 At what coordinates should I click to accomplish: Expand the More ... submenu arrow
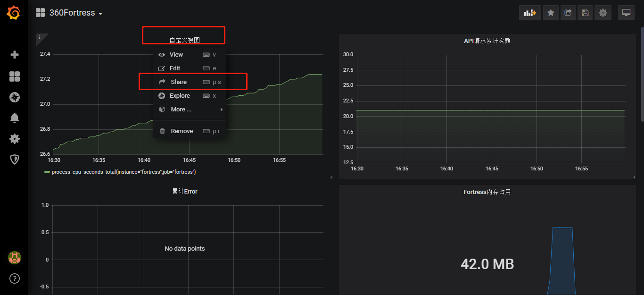tap(222, 110)
